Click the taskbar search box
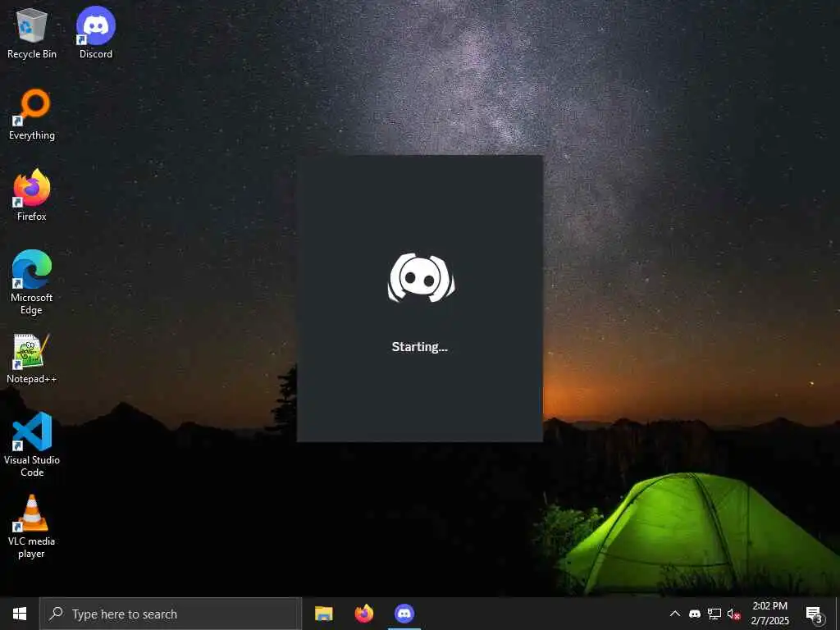The width and height of the screenshot is (840, 630). 171,614
